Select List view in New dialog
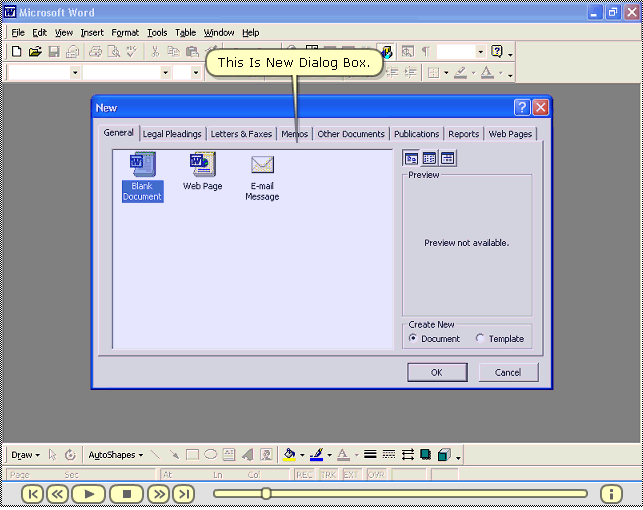 429,158
